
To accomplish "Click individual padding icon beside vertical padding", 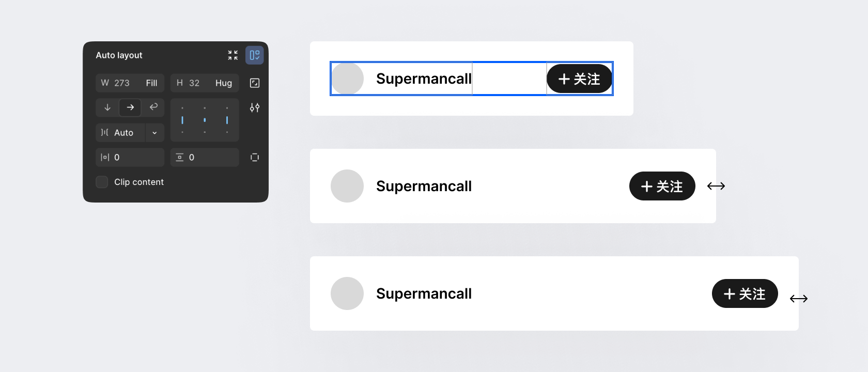I will coord(255,157).
